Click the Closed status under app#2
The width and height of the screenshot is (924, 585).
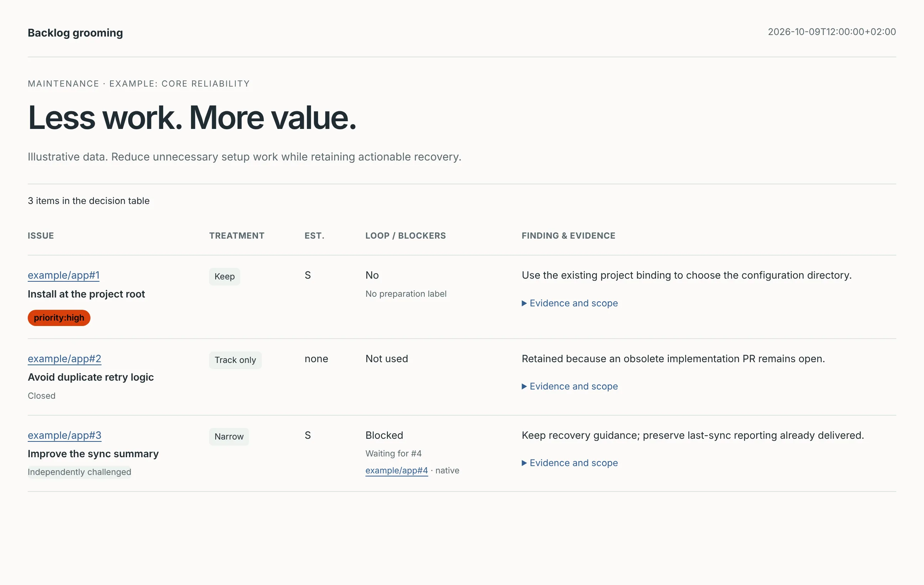pyautogui.click(x=42, y=396)
